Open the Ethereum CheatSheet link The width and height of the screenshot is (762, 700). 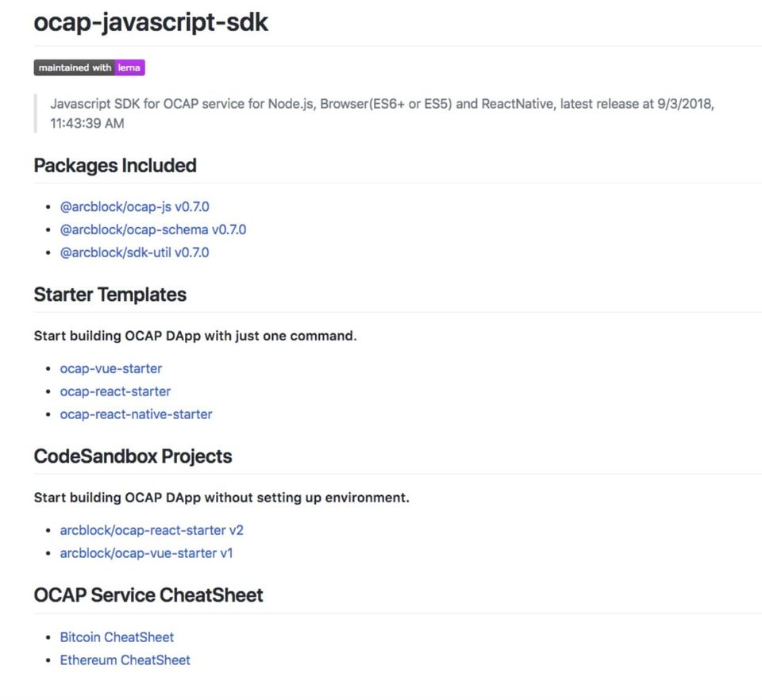(x=125, y=660)
